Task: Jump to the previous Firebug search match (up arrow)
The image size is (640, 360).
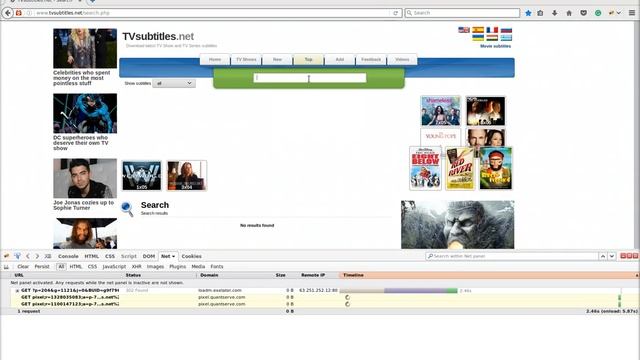Action: 603,256
